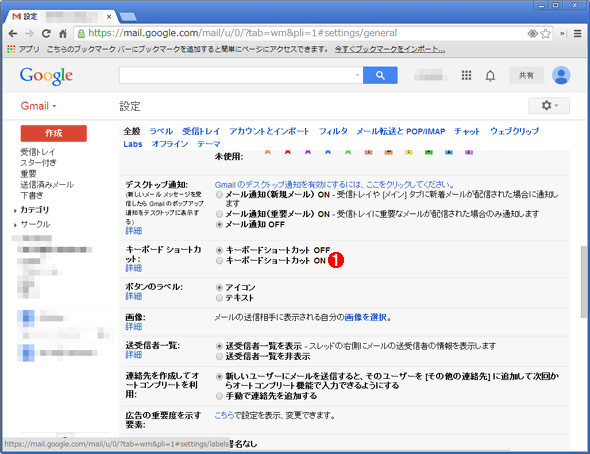Expand the カテゴリ section
The height and width of the screenshot is (454, 590).
click(x=15, y=211)
